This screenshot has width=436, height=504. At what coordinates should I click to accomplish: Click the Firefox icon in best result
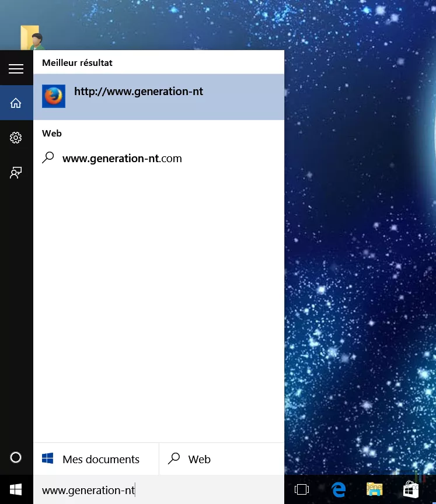click(54, 96)
